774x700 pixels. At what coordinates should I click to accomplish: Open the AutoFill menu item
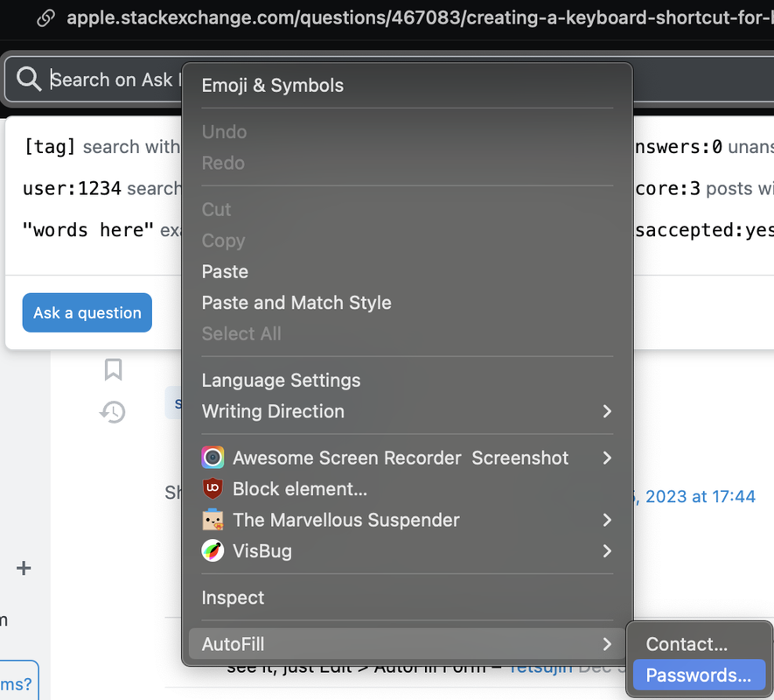(408, 644)
